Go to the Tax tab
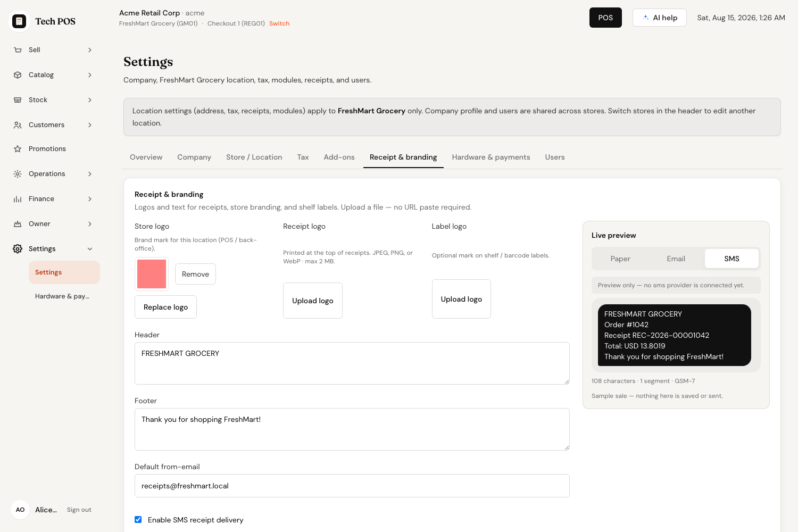Screen dimensions: 798x532 coord(303,157)
